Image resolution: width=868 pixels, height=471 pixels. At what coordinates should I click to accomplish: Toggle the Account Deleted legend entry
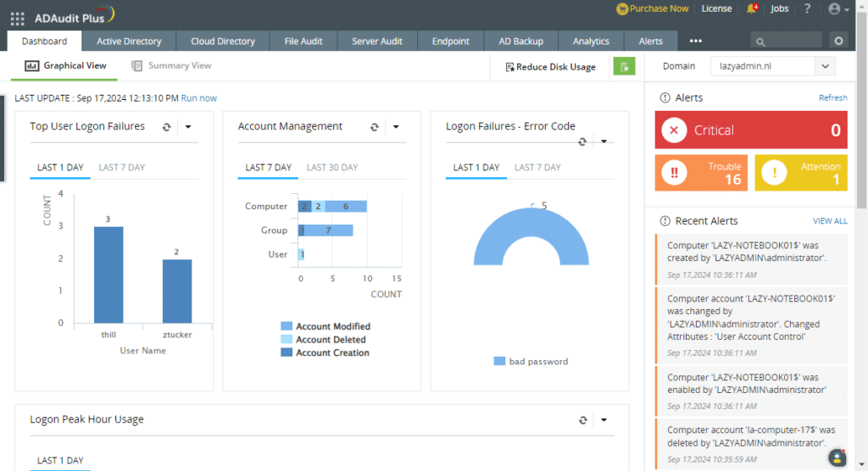(x=323, y=340)
